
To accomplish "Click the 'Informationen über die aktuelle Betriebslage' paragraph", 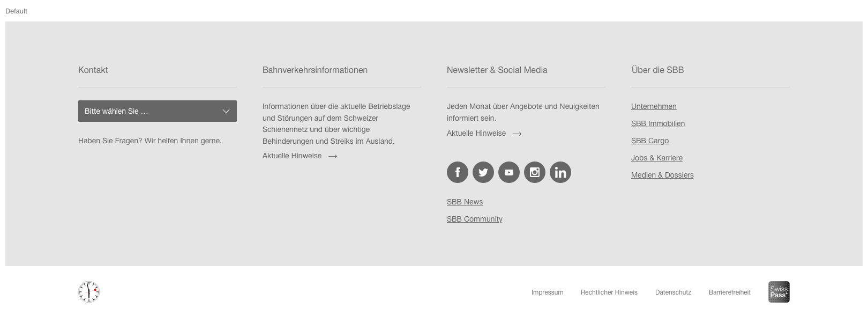I will tap(336, 123).
